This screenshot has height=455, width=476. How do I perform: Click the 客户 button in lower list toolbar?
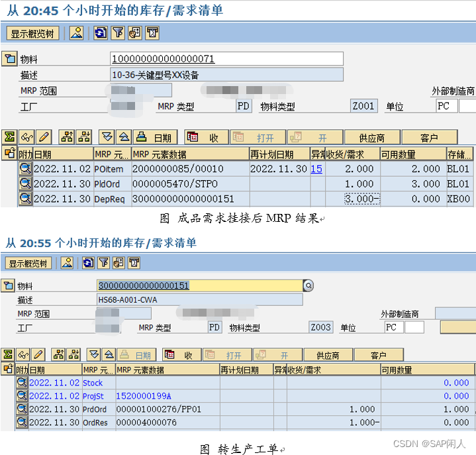(x=379, y=355)
